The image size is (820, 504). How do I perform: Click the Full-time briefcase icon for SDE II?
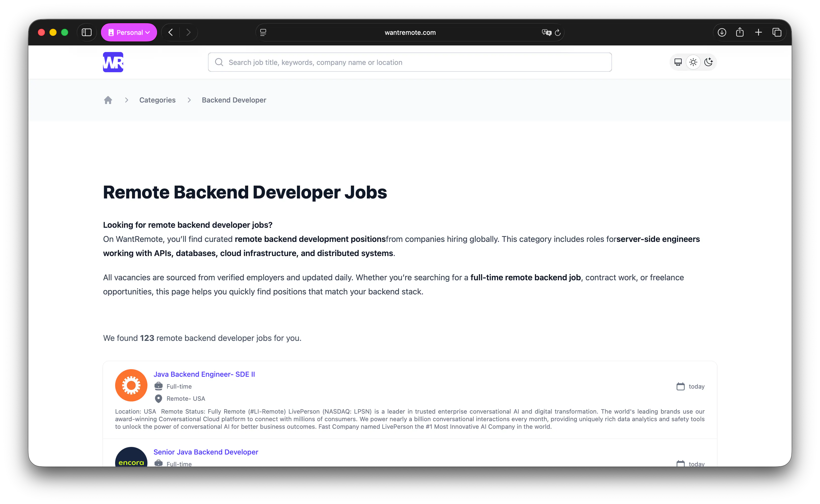(159, 386)
